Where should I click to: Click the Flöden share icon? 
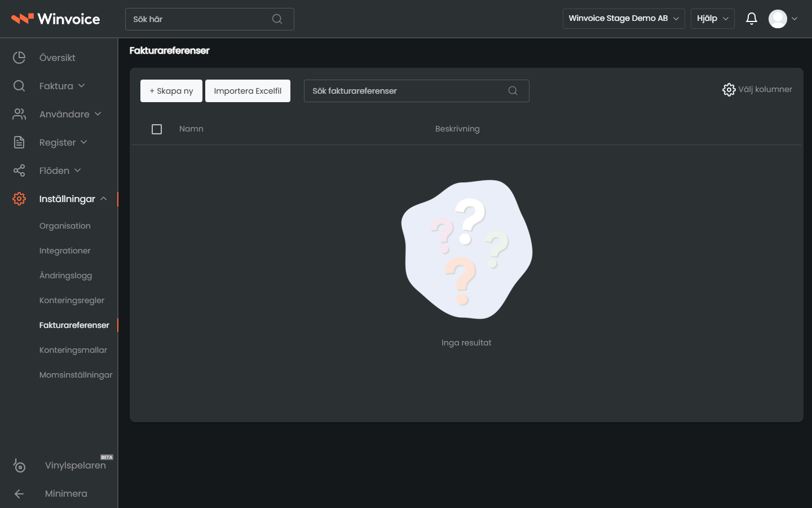point(19,170)
